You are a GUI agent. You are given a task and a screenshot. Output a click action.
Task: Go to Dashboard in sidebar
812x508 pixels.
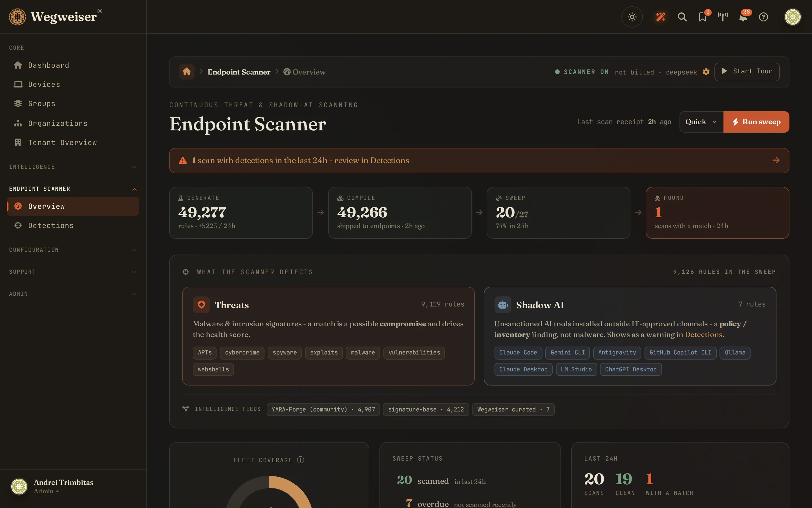pos(73,65)
